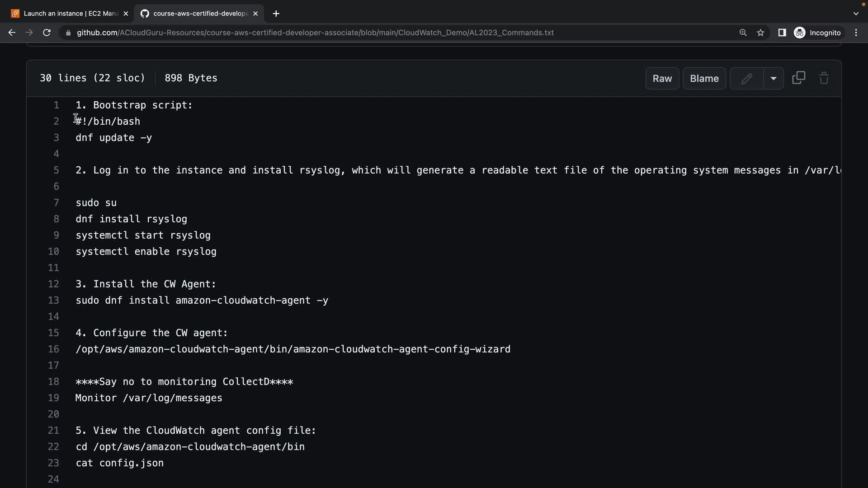Click the GitHub URL address bar
The width and height of the screenshot is (868, 488).
tap(315, 33)
